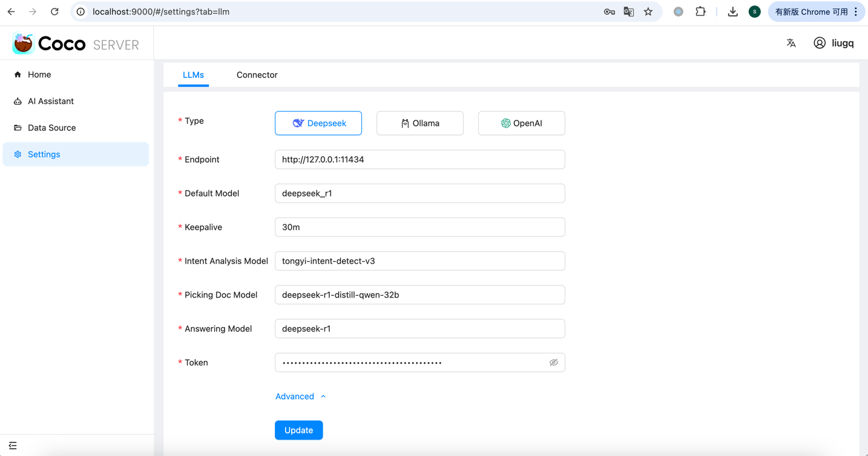Click browser forward arrow
This screenshot has height=456, width=868.
pyautogui.click(x=33, y=11)
